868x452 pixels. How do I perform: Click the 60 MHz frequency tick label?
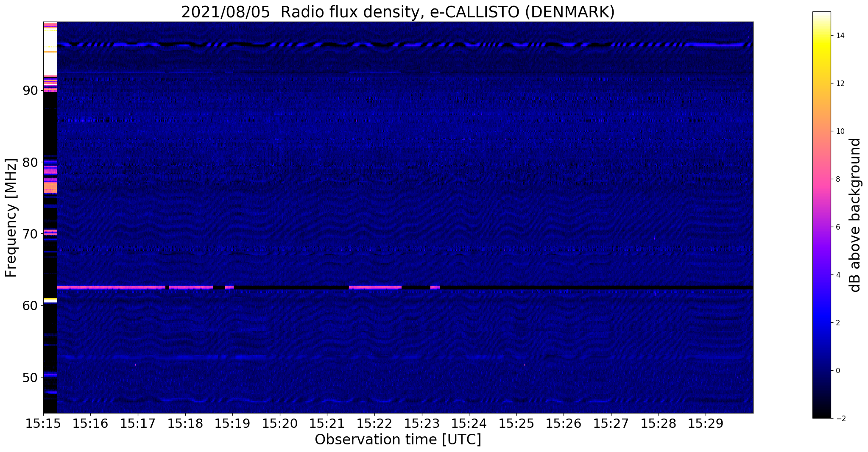coord(30,305)
